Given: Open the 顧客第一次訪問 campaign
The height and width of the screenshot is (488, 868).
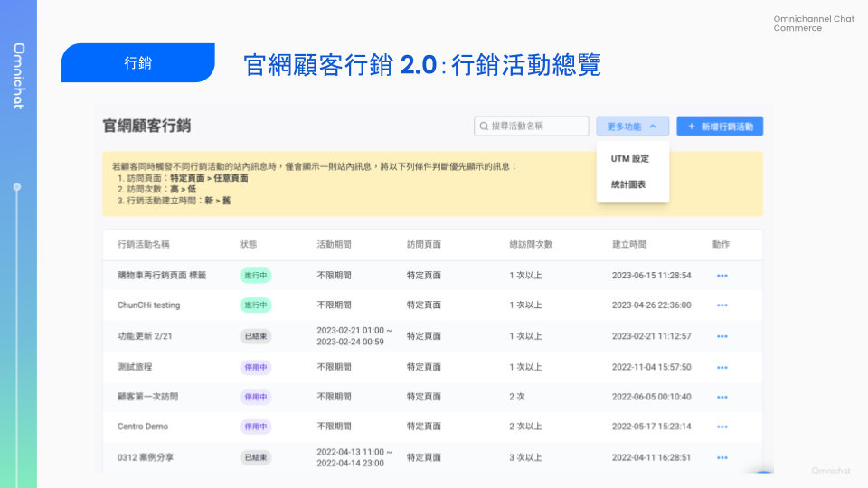Looking at the screenshot, I should point(147,398).
